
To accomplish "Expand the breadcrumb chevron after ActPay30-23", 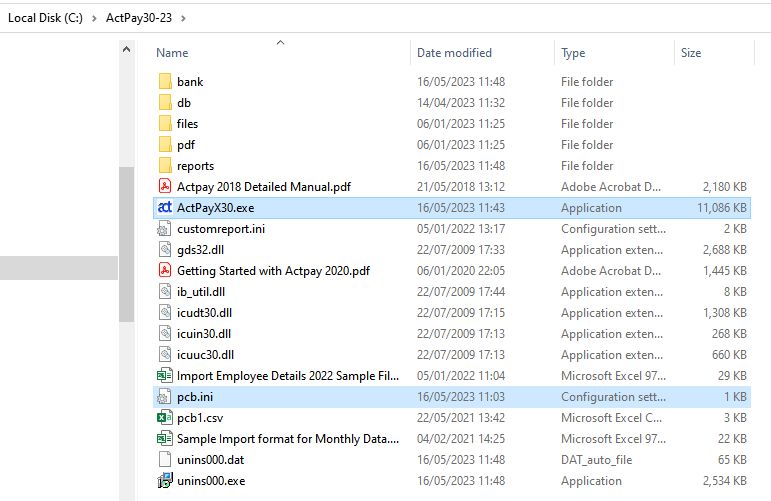I will pos(184,19).
